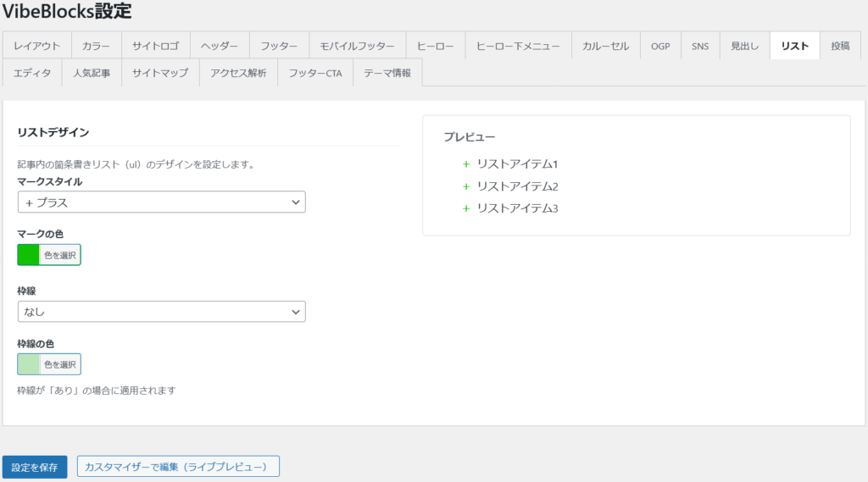Screen dimensions: 868x482
Task: Open the アクセス解析 tab
Action: pyautogui.click(x=238, y=73)
